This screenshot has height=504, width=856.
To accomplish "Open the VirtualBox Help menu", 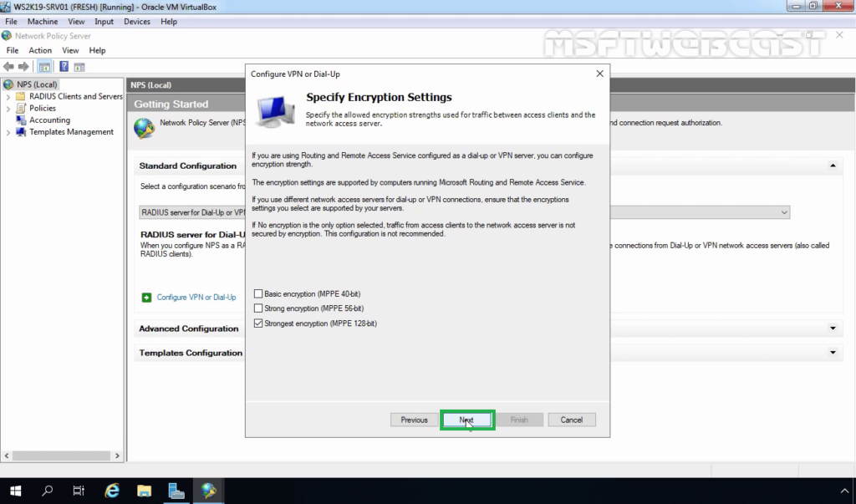I will (x=169, y=21).
